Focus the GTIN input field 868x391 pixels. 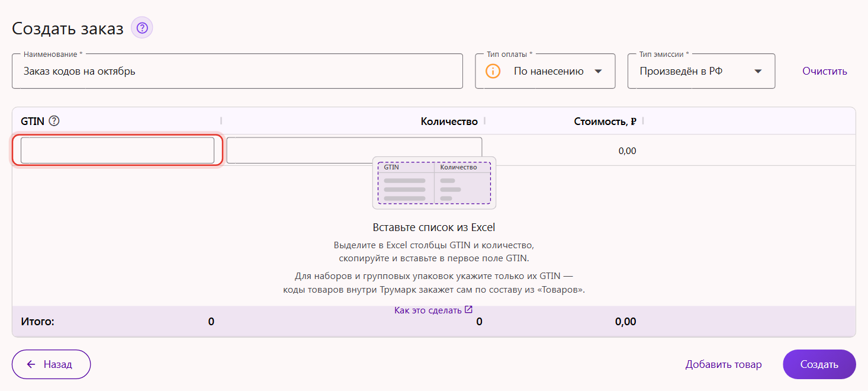coord(117,150)
